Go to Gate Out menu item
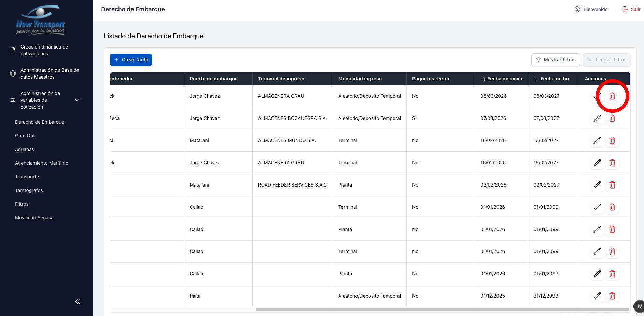644x316 pixels. pyautogui.click(x=25, y=136)
